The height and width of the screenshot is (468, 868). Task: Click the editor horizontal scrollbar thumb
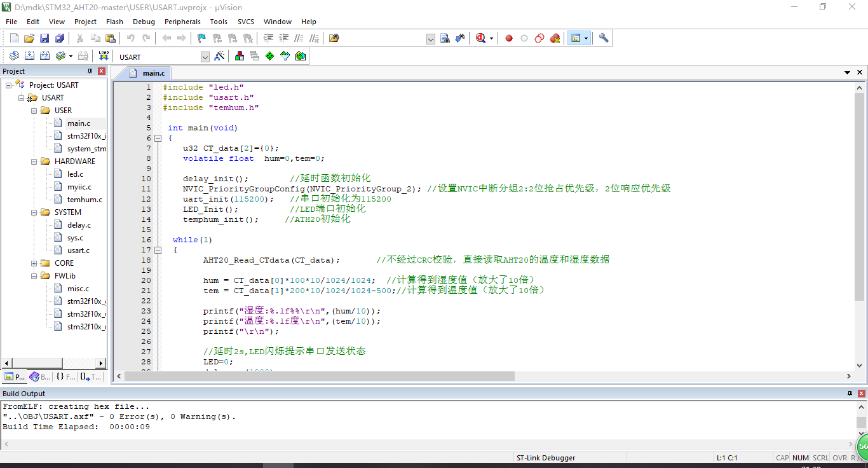(x=320, y=376)
